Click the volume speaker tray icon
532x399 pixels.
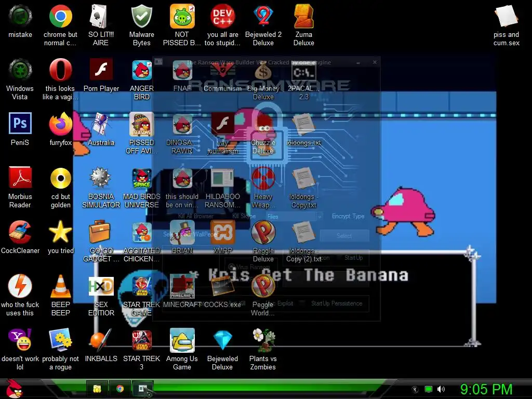coord(441,389)
